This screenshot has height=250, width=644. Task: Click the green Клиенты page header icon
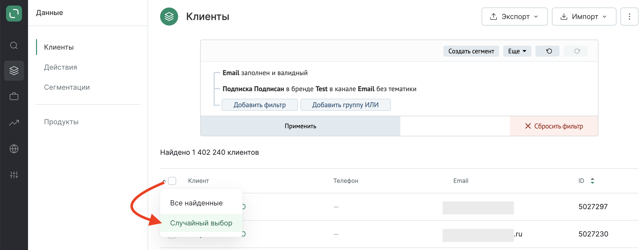(169, 17)
